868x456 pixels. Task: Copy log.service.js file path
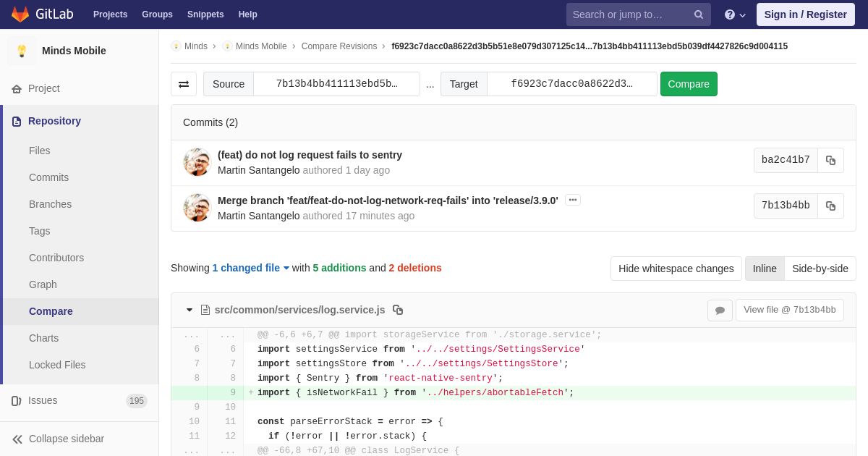(x=398, y=310)
